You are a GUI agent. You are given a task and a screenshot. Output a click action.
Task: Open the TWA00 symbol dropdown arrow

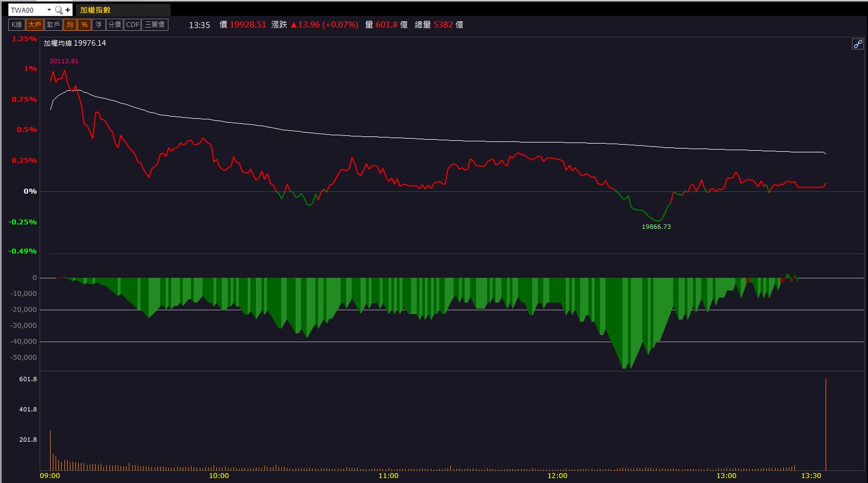click(x=49, y=10)
